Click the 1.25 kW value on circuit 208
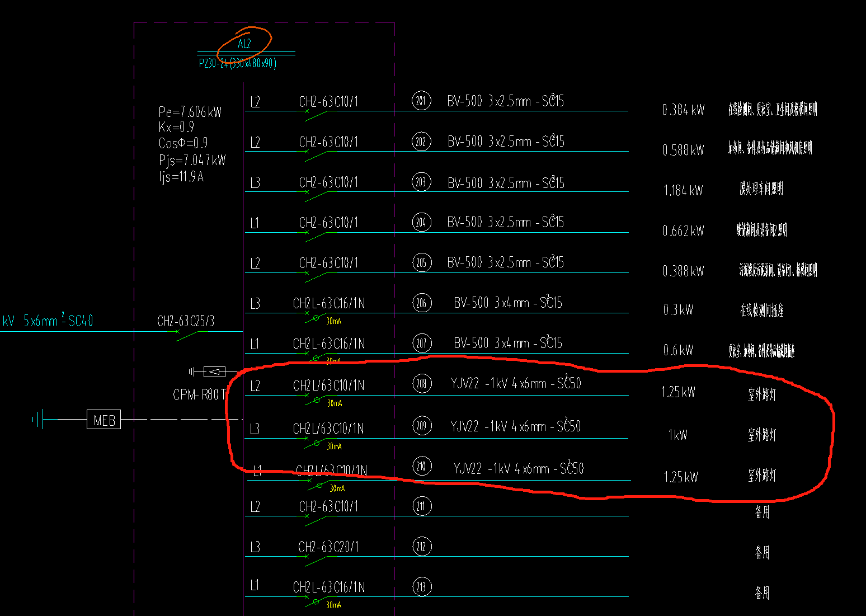 (x=678, y=392)
